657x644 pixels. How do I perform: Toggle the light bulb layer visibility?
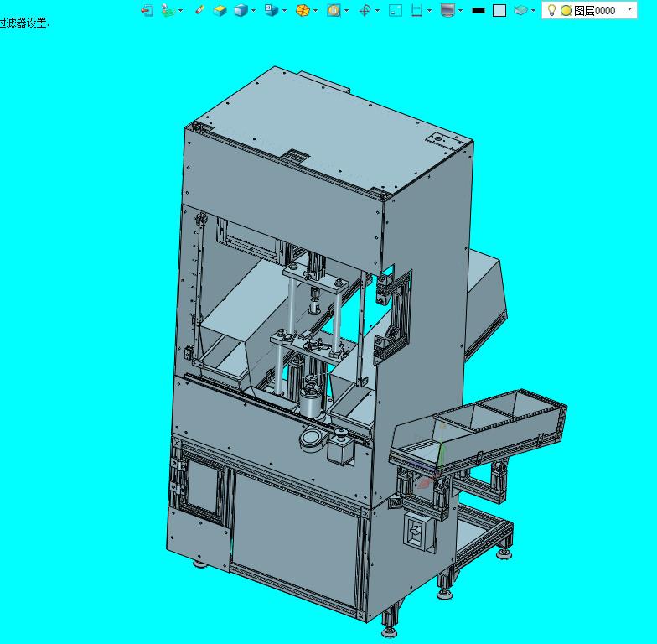click(x=551, y=10)
